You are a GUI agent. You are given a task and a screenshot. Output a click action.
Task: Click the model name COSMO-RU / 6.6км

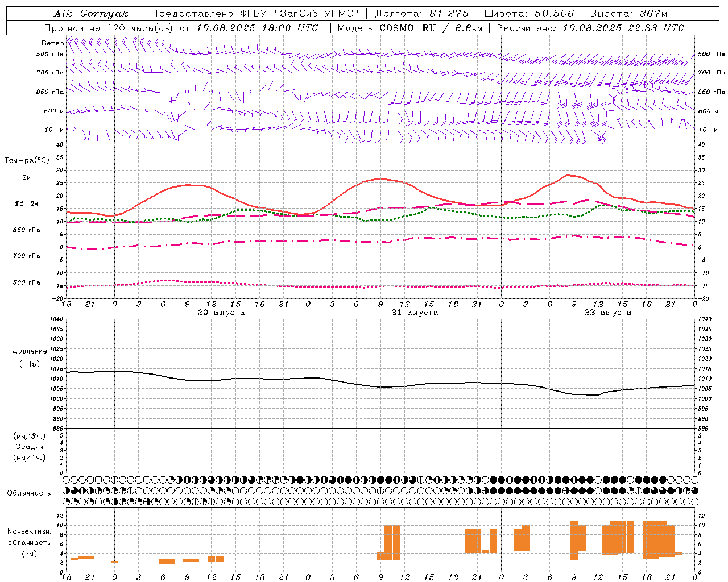431,28
